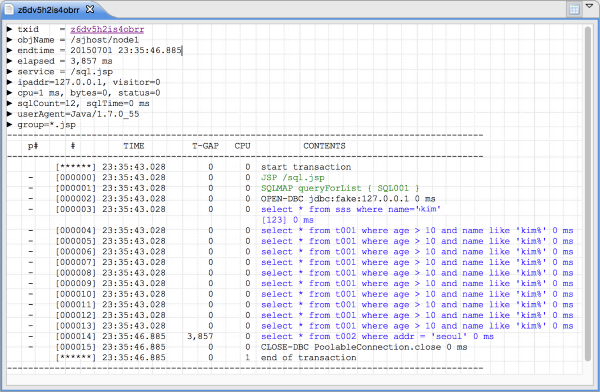Click the select * from sss query
Viewport: 600px width, 392px height.
click(351, 209)
